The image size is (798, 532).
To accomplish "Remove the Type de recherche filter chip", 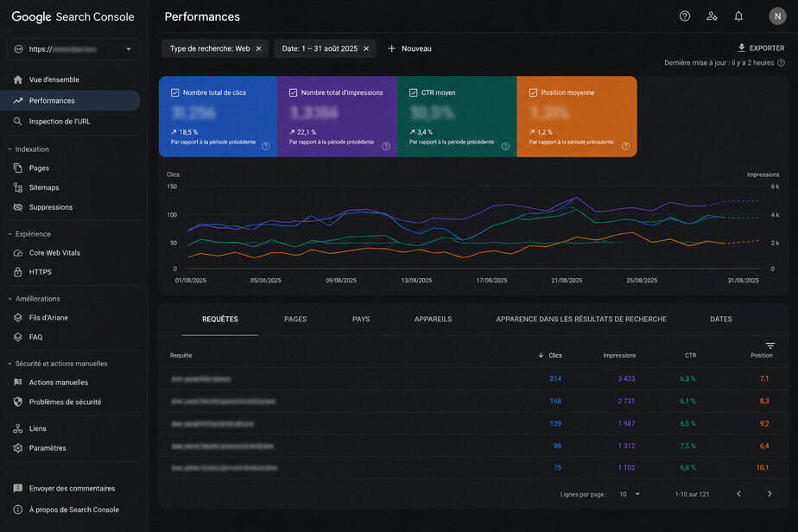I will tap(258, 48).
